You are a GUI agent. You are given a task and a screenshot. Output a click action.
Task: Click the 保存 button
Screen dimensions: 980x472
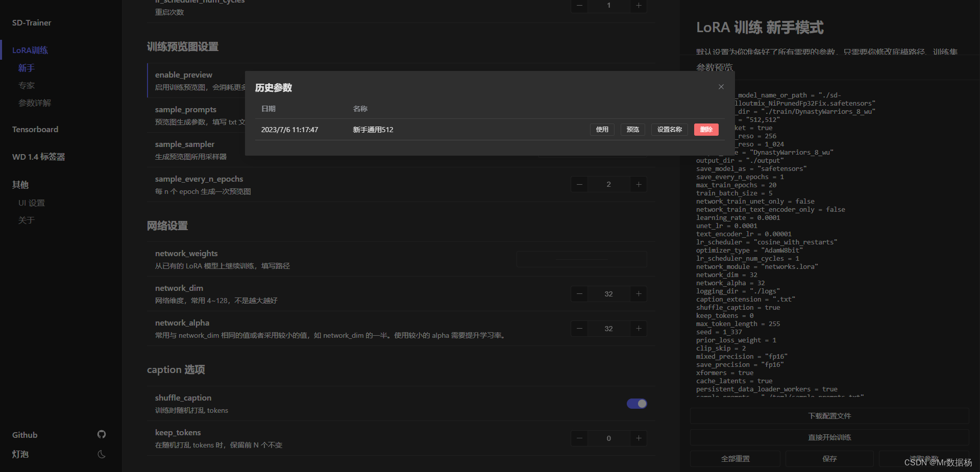click(x=829, y=459)
